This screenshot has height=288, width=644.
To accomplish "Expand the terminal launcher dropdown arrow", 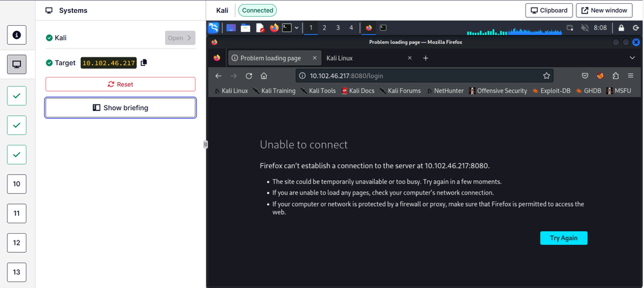I will click(x=297, y=28).
